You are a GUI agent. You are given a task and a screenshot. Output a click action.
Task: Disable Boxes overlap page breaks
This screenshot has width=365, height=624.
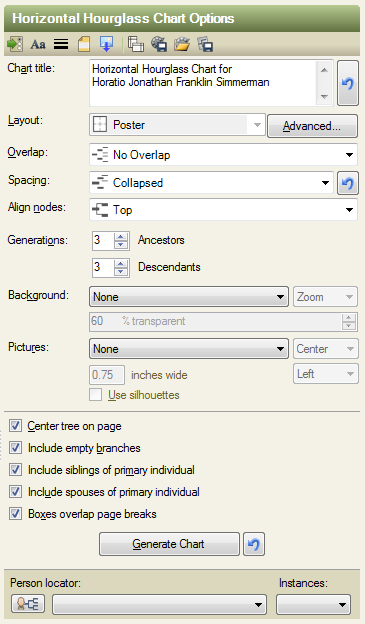15,514
